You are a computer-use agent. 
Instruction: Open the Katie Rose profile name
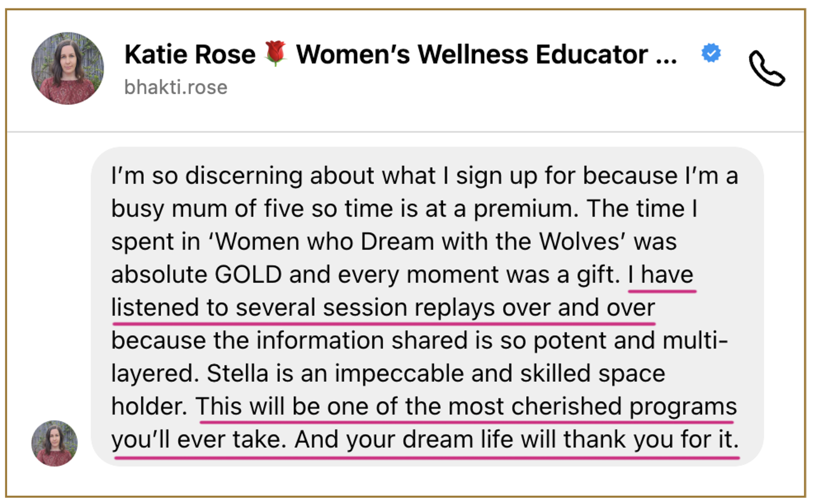(x=190, y=54)
